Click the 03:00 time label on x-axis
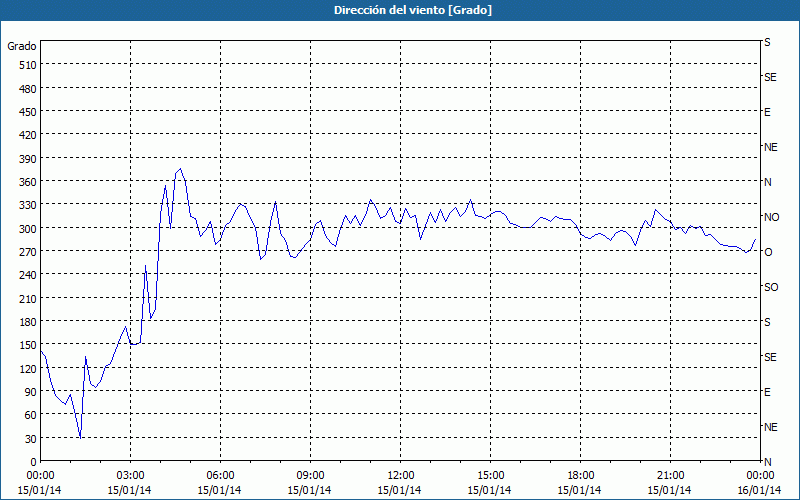This screenshot has width=800, height=500. [130, 476]
